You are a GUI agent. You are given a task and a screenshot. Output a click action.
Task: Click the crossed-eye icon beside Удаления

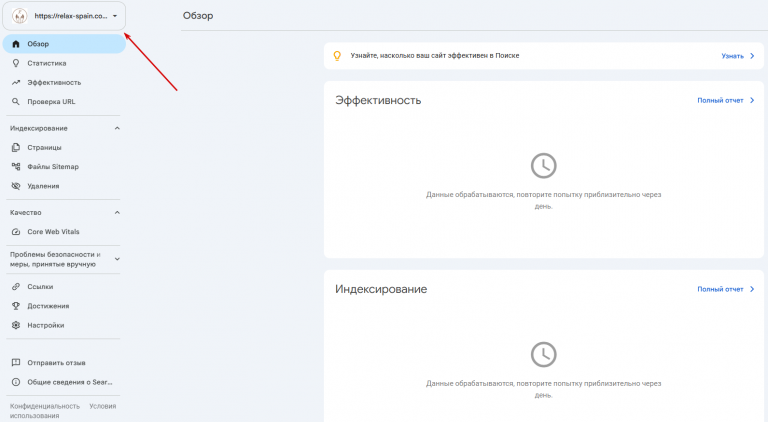[16, 186]
